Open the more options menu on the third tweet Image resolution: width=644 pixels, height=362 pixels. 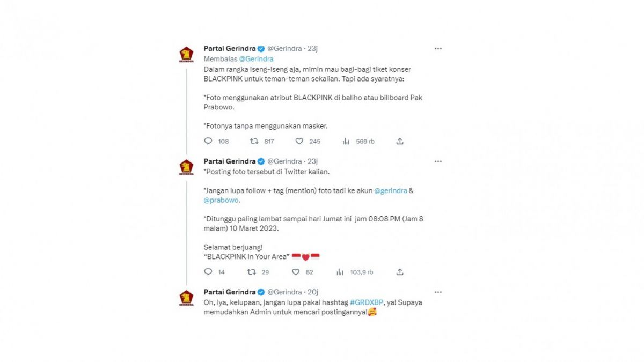tap(438, 292)
